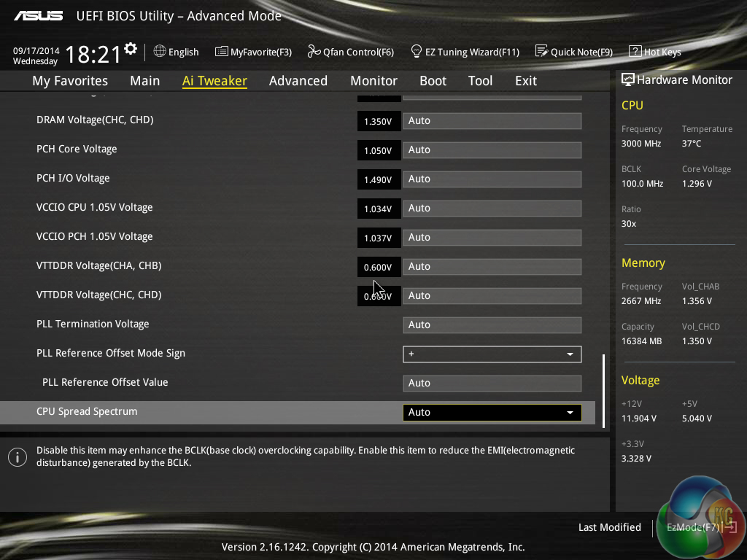This screenshot has width=747, height=560.
Task: Click the globe language icon
Action: coord(160,52)
